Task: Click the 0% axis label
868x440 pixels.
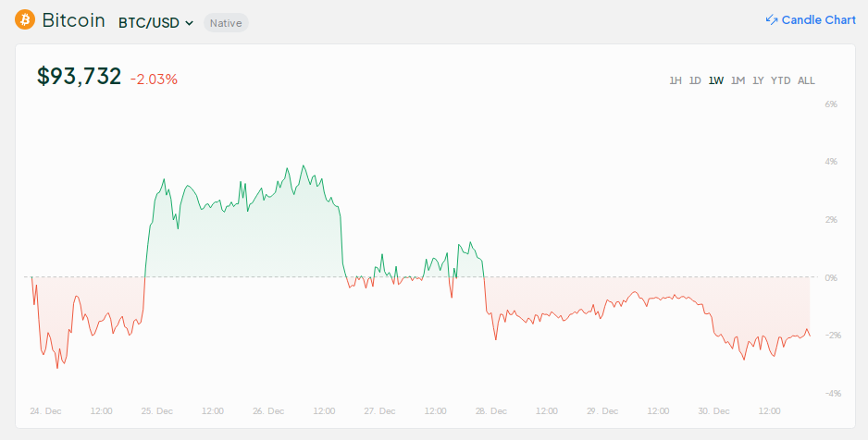Action: click(831, 277)
